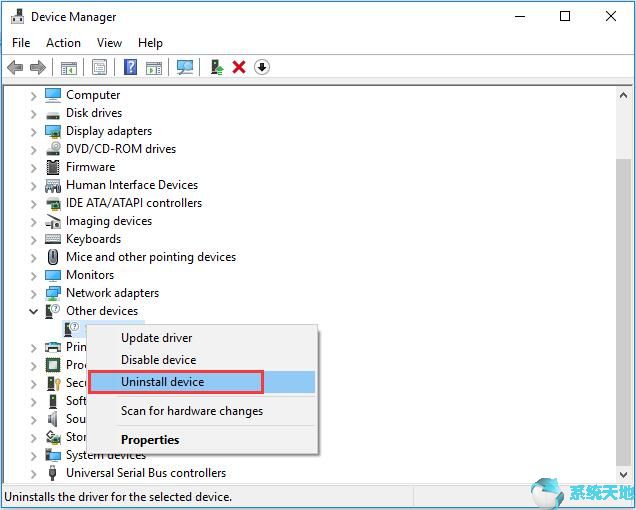Click the Computer category icon
636x510 pixels.
point(53,95)
